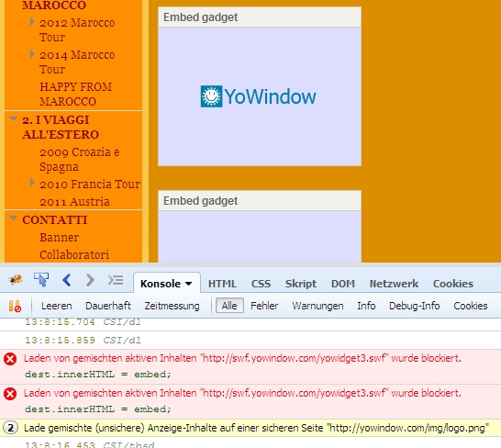Filter console by Cookies in filter bar
The image size is (501, 448).
coord(471,306)
